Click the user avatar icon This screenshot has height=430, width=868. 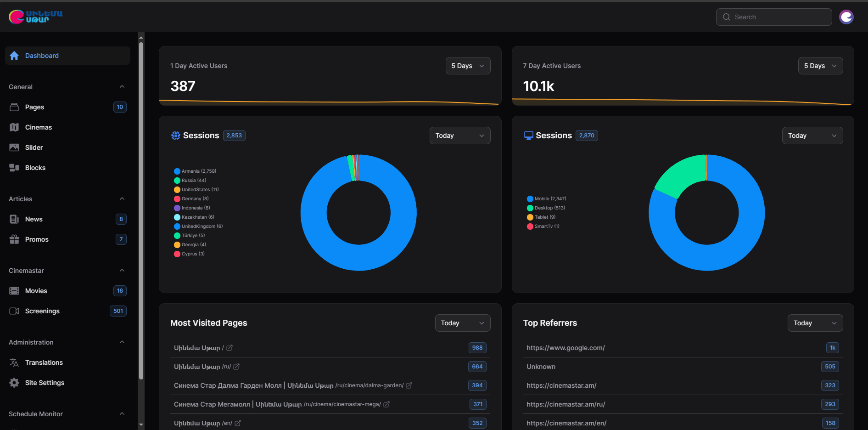pos(846,17)
